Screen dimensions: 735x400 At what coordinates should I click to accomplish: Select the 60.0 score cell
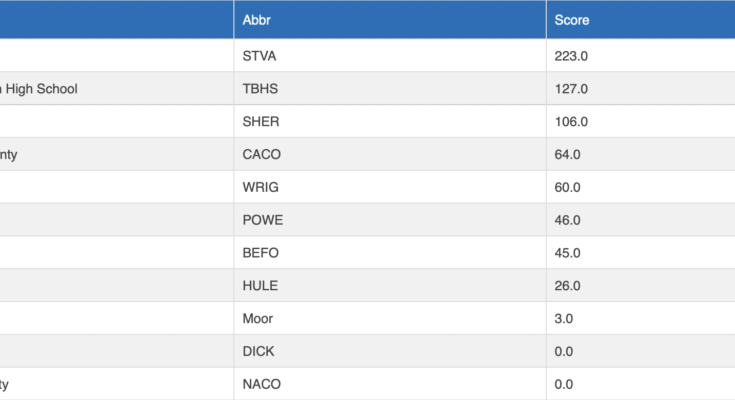tap(568, 188)
